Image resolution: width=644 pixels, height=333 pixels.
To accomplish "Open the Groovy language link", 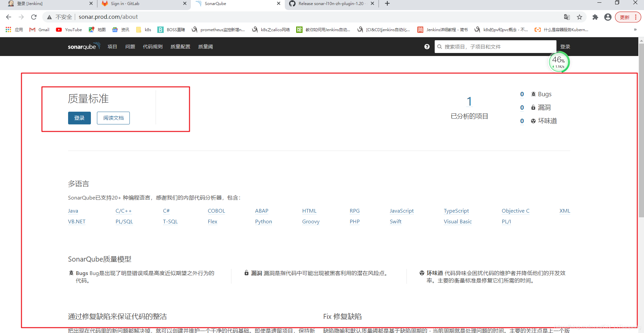I will [x=311, y=222].
